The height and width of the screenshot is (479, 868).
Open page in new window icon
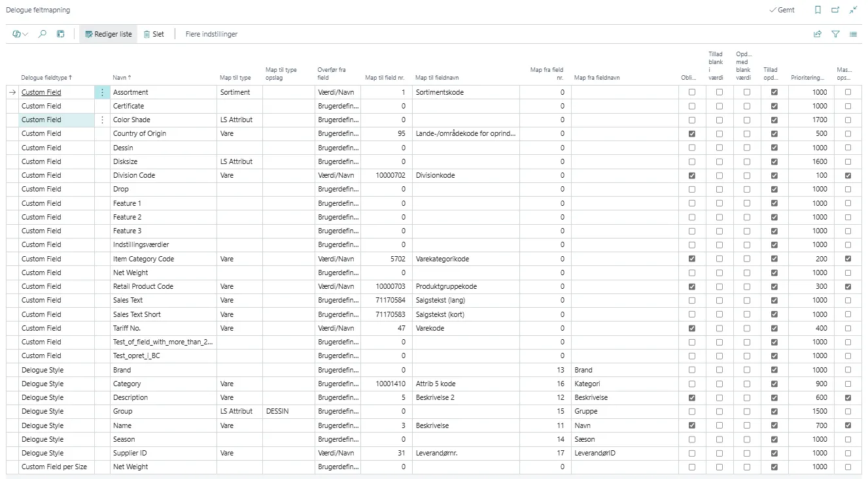tap(835, 10)
